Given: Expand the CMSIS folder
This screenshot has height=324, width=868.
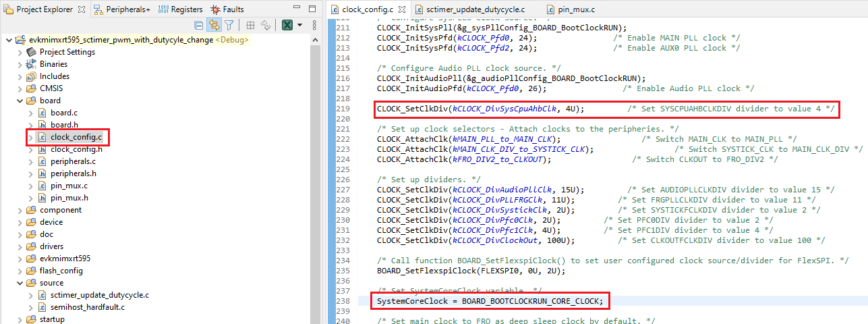Looking at the screenshot, I should coord(20,88).
